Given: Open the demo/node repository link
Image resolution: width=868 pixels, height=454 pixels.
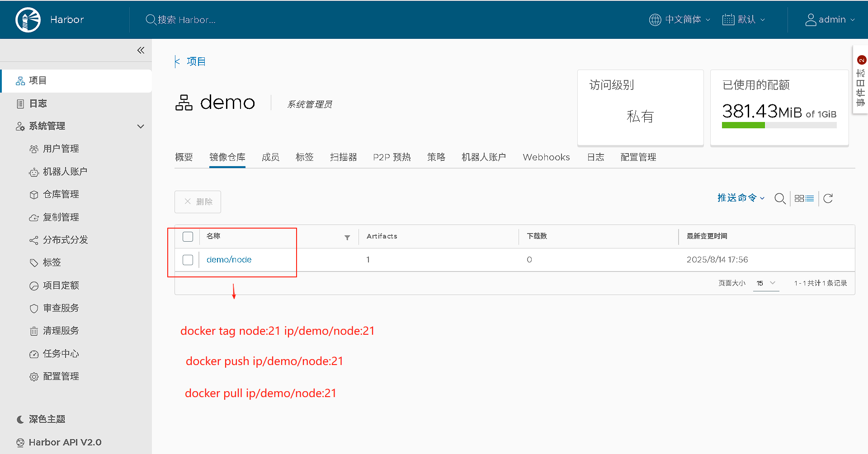Looking at the screenshot, I should pyautogui.click(x=229, y=260).
